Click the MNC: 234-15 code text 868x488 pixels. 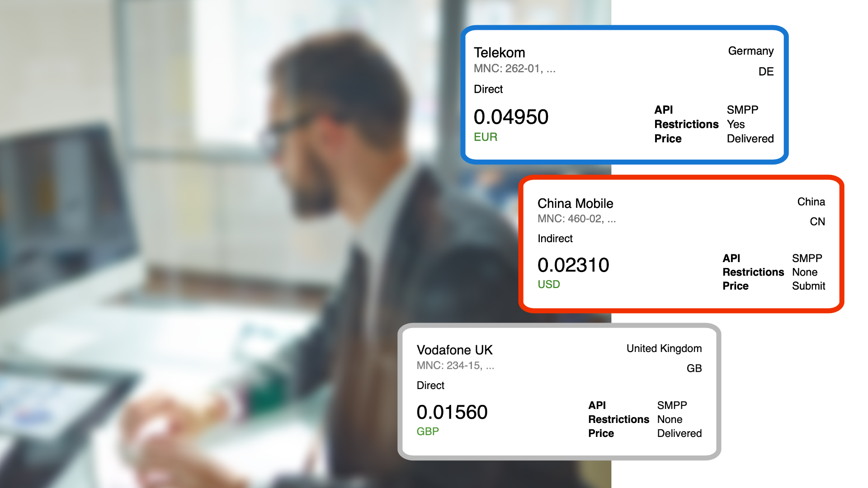tap(455, 366)
